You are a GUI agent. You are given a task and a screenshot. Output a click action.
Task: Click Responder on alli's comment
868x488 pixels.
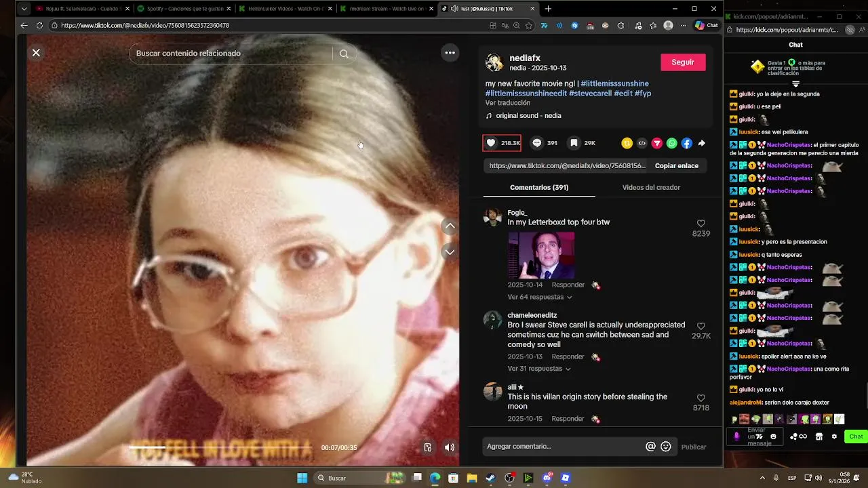[568, 419]
